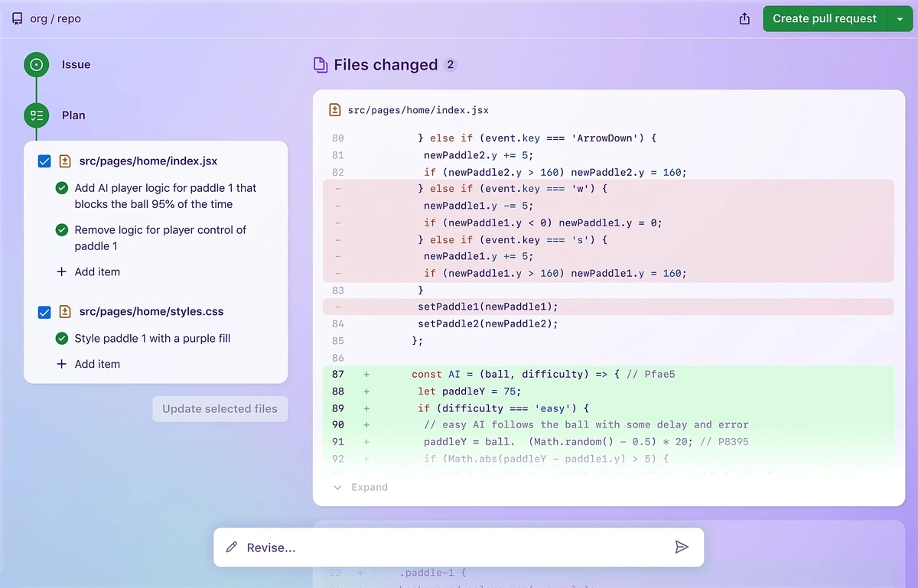Uncheck the src/pages/home/styles.css checkbox
This screenshot has height=588, width=918.
[x=44, y=312]
